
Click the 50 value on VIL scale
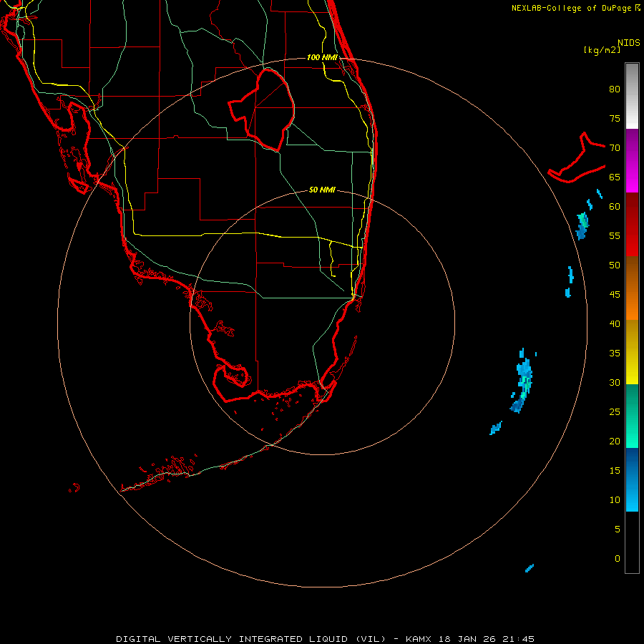coord(615,265)
